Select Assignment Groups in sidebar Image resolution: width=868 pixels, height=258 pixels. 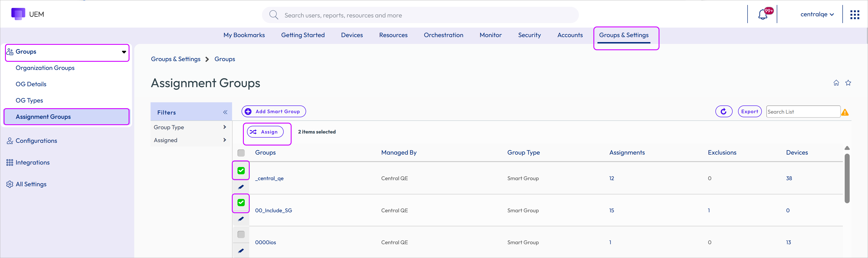pyautogui.click(x=66, y=117)
